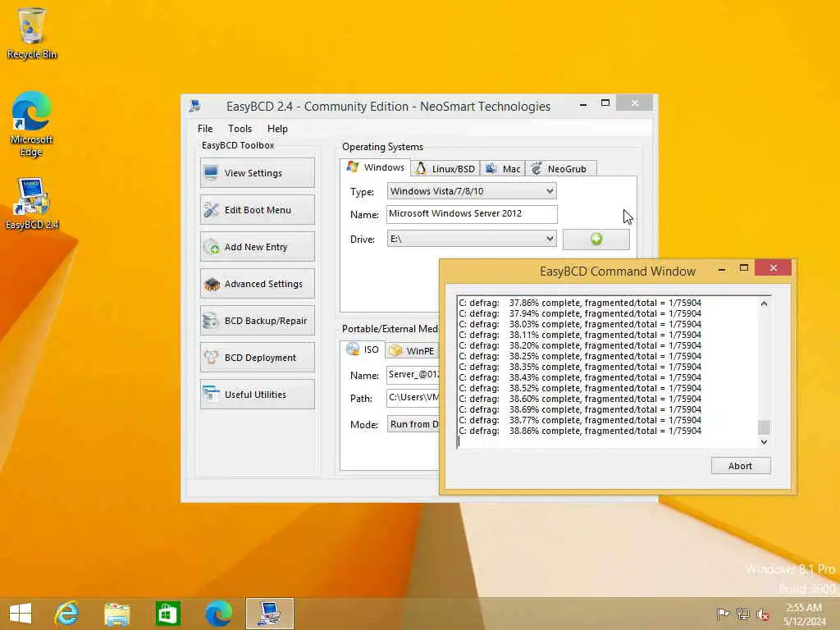Expand the Type dropdown showing Windows Vista/7/8/10
The width and height of the screenshot is (840, 630).
point(472,191)
